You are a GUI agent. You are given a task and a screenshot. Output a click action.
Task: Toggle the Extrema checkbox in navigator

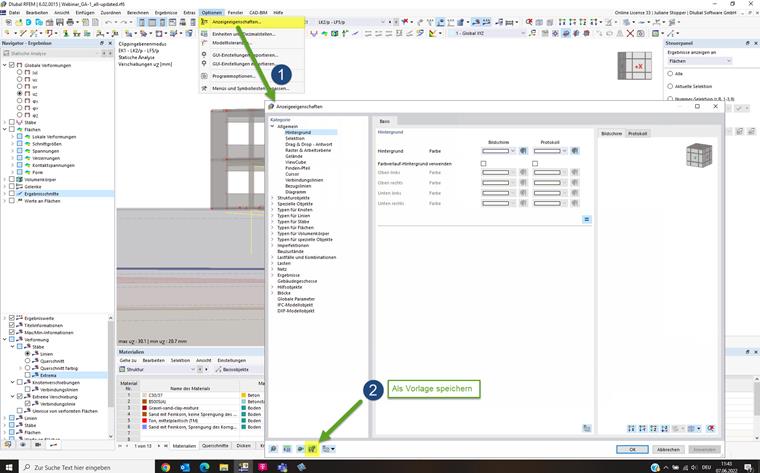[x=27, y=375]
